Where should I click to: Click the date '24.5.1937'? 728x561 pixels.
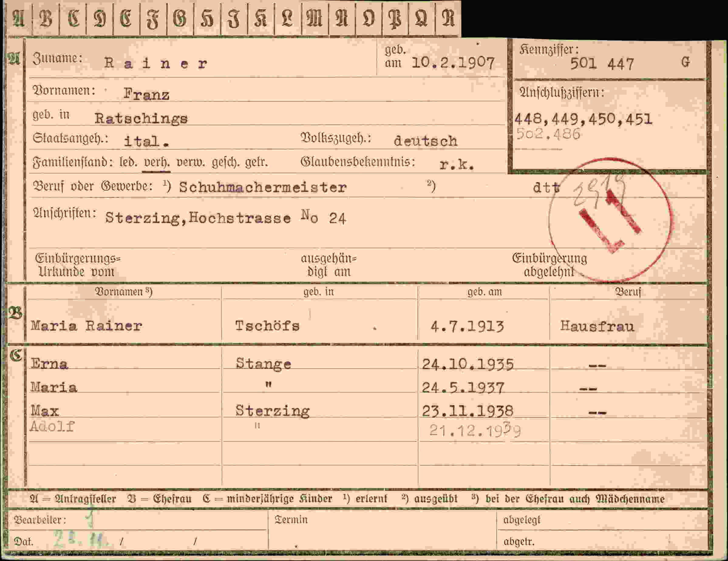point(463,388)
